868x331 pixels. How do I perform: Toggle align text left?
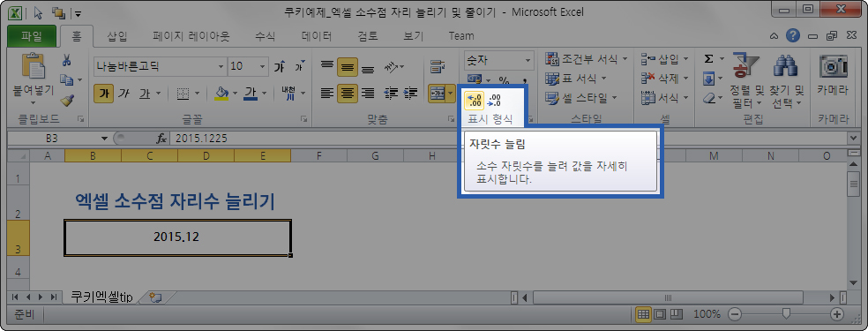(327, 94)
